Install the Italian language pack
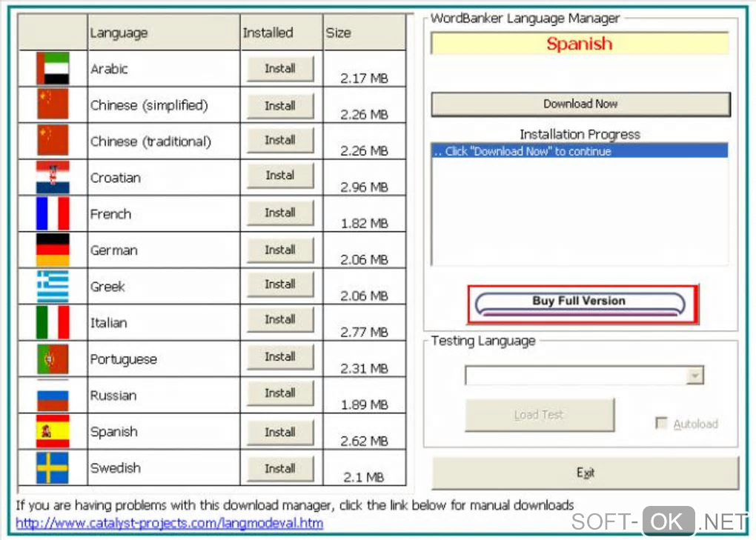The image size is (756, 540). click(280, 319)
